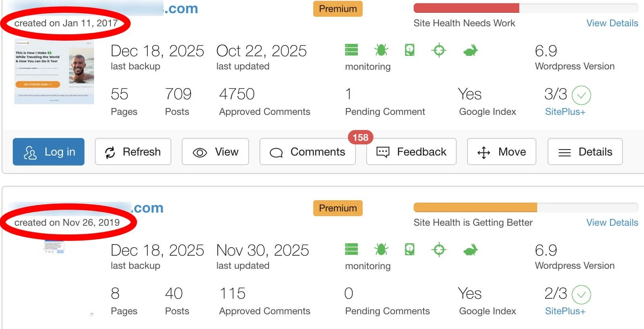Click the crosshair uptime monitoring icon

[438, 50]
